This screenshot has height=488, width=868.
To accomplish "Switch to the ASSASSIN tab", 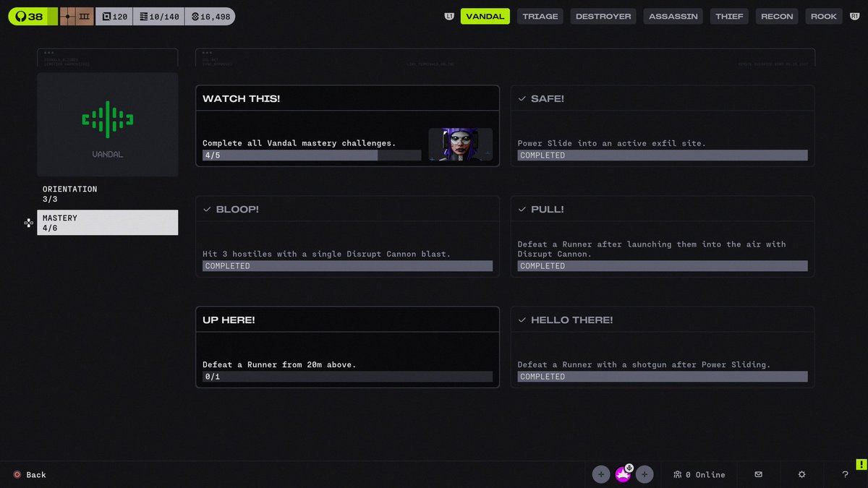I will tap(673, 16).
